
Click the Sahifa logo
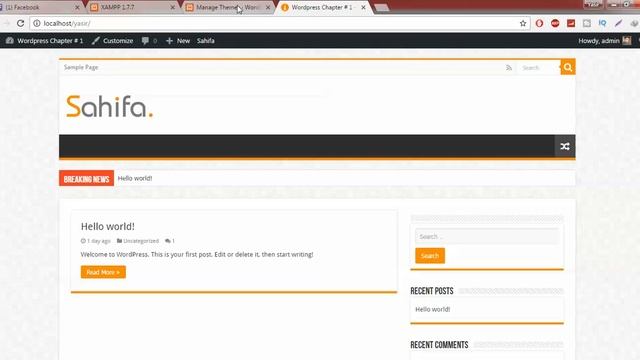pyautogui.click(x=109, y=107)
